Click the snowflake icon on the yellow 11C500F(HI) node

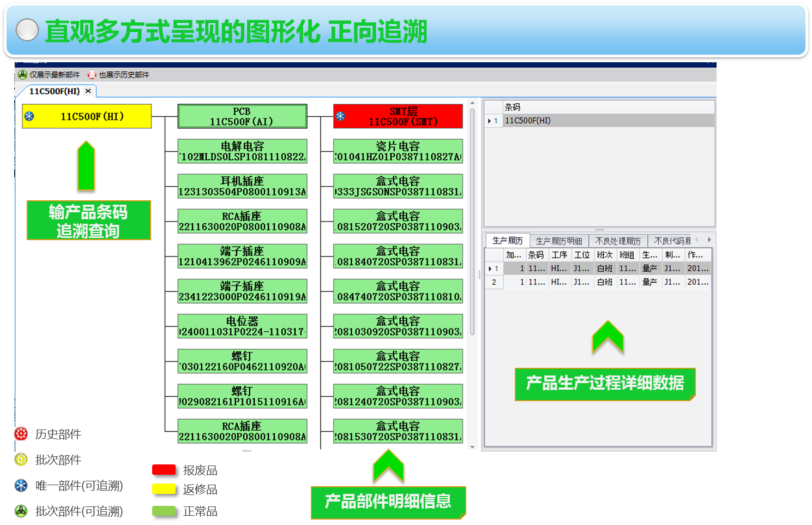point(30,116)
